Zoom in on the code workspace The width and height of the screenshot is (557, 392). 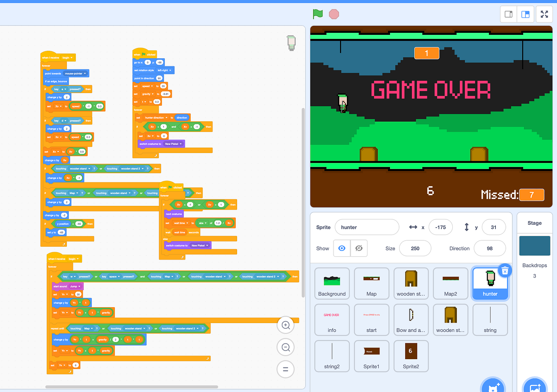pos(286,325)
